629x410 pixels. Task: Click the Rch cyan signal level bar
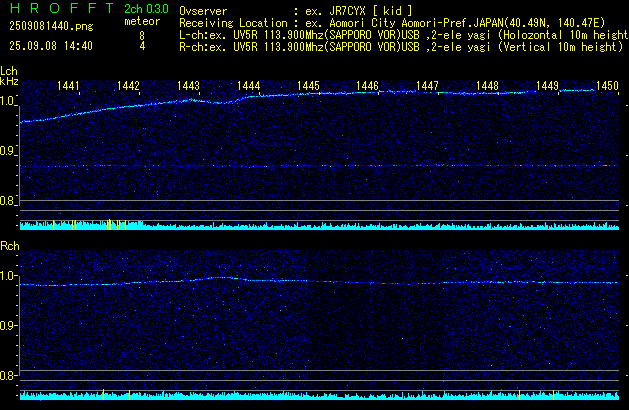tap(319, 395)
